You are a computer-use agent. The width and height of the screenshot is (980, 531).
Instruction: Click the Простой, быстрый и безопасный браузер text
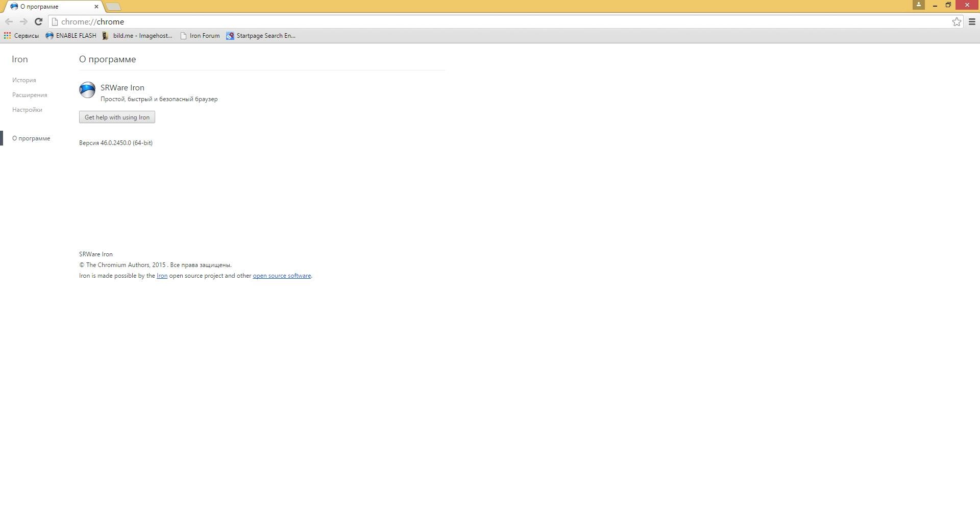pyautogui.click(x=159, y=99)
